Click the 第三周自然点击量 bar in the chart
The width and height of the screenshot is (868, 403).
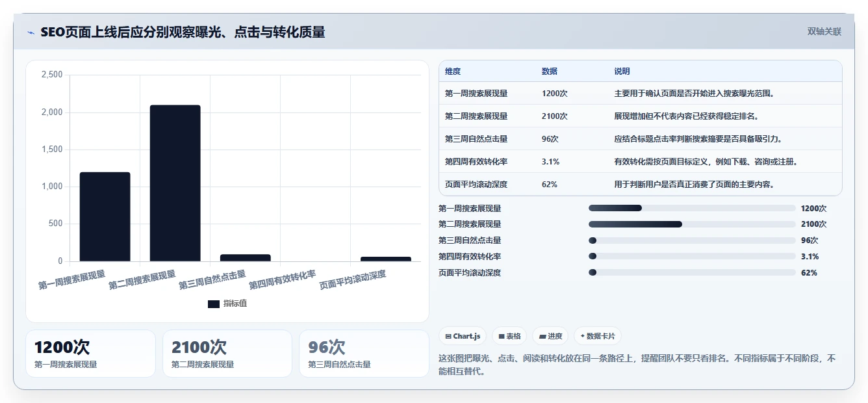click(x=245, y=258)
